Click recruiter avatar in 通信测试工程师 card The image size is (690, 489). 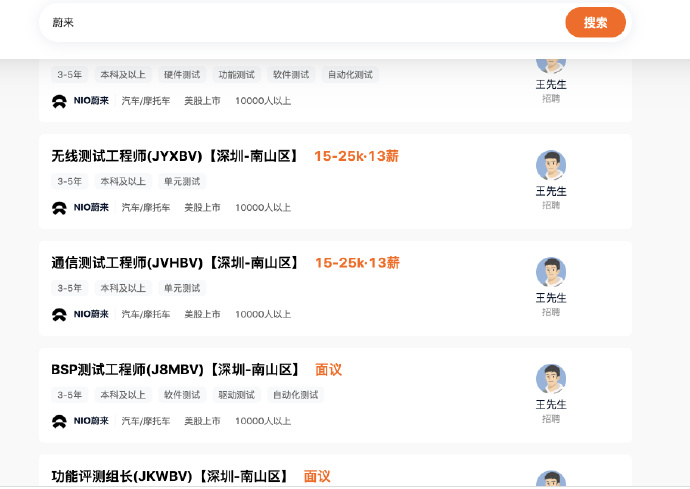551,272
